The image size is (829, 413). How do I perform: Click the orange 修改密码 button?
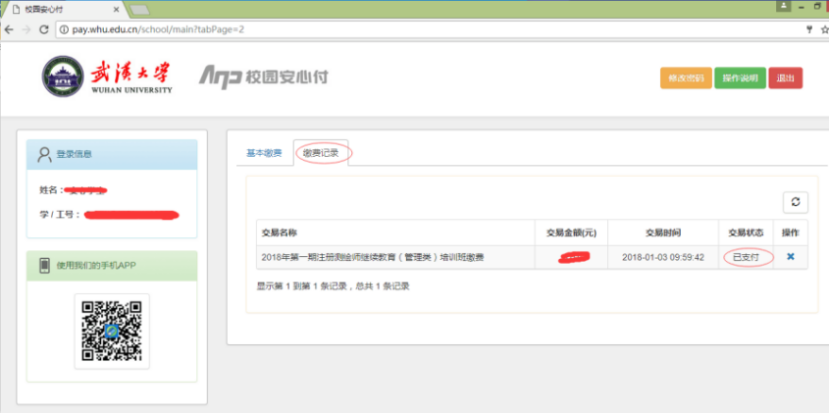coord(684,78)
